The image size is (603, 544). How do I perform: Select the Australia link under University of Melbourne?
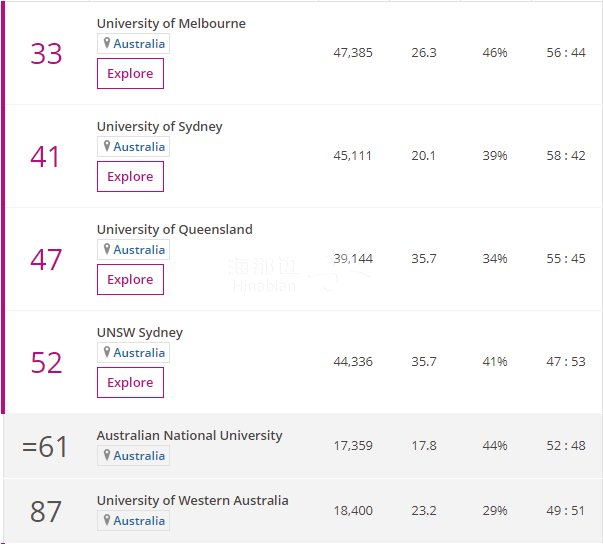pos(139,44)
